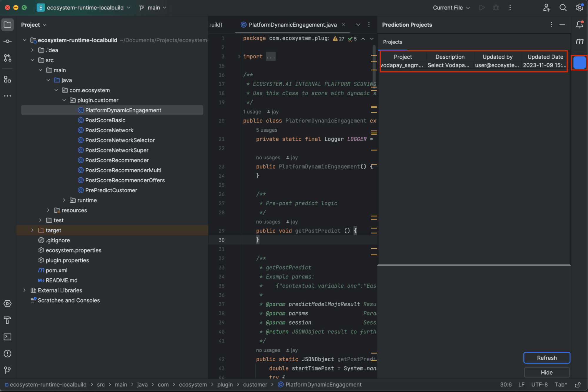Collapse the src folder

pyautogui.click(x=33, y=60)
